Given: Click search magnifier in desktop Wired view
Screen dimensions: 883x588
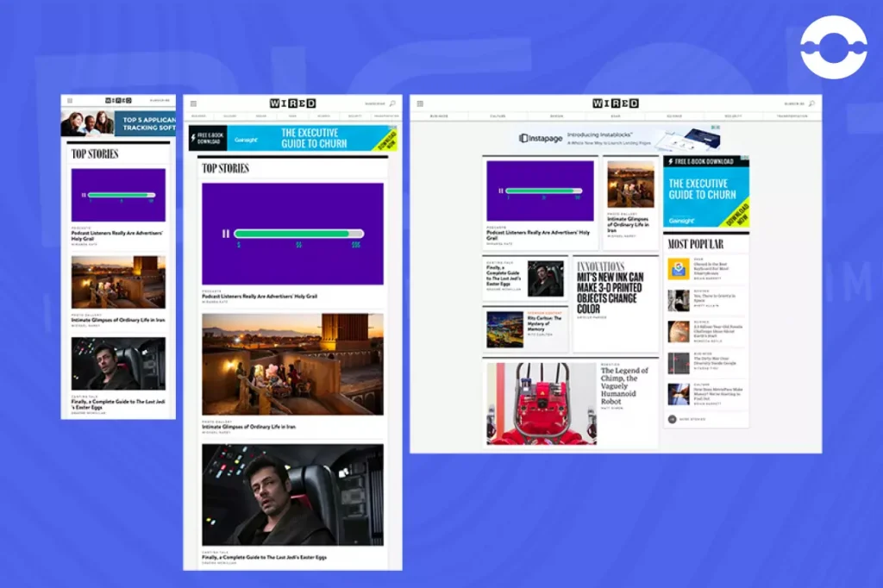Looking at the screenshot, I should point(811,103).
